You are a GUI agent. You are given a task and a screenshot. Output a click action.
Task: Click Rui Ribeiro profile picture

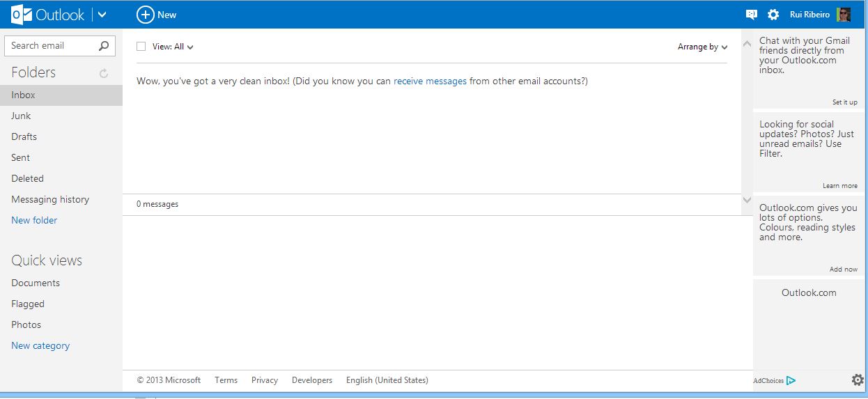coord(844,15)
